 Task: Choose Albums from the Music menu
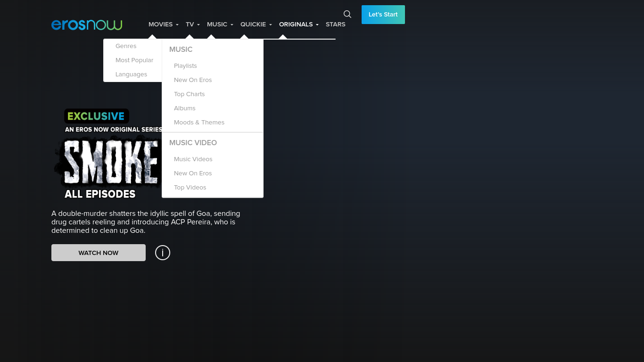pyautogui.click(x=184, y=108)
